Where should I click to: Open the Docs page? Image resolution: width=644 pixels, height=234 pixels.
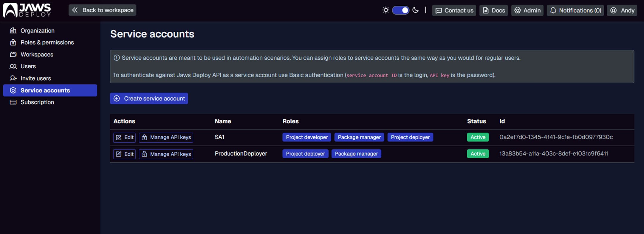[494, 10]
